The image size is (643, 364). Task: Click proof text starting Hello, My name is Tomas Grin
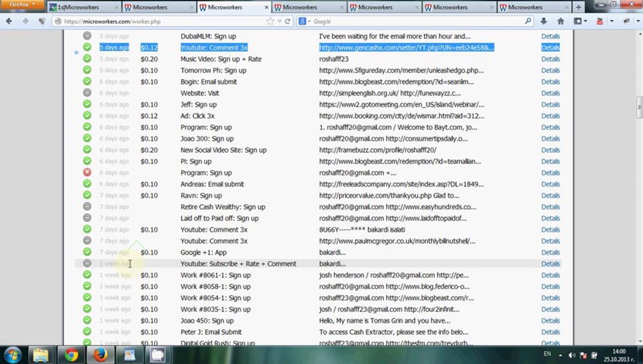[385, 321]
